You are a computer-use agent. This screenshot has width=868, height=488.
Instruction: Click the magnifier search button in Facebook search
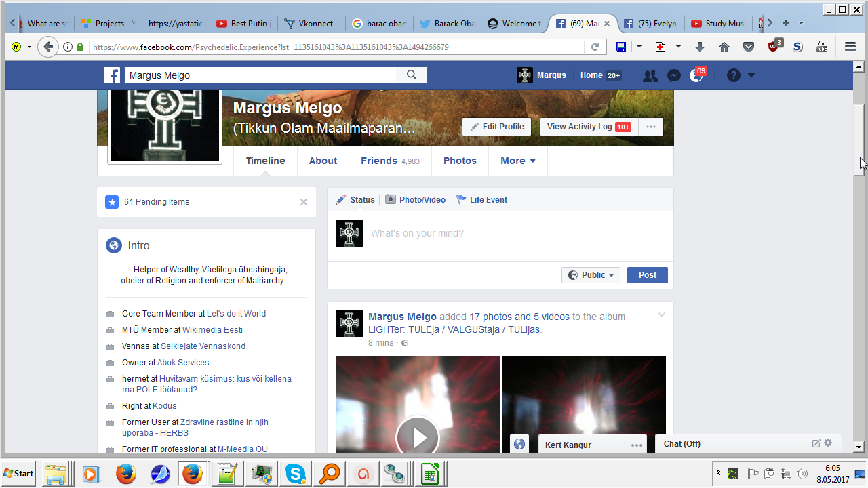[x=412, y=75]
